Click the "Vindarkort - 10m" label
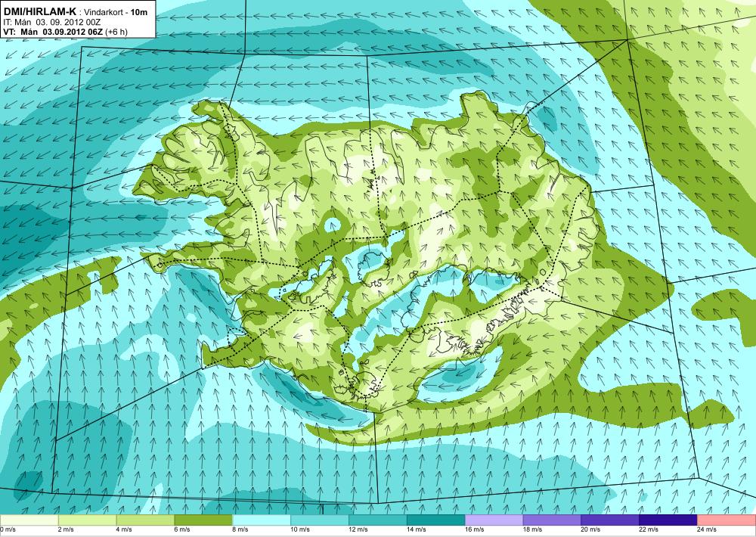This screenshot has height=537, width=756. pos(116,12)
